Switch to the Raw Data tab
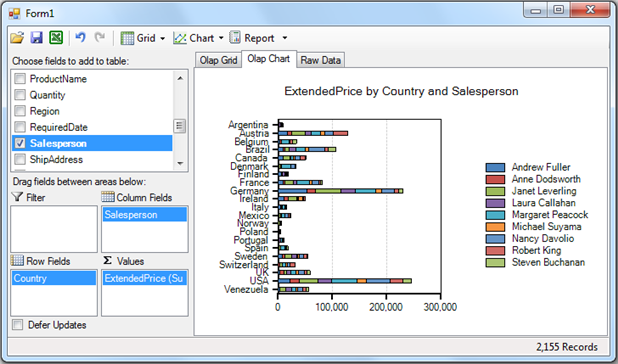This screenshot has height=364, width=618. pos(320,60)
